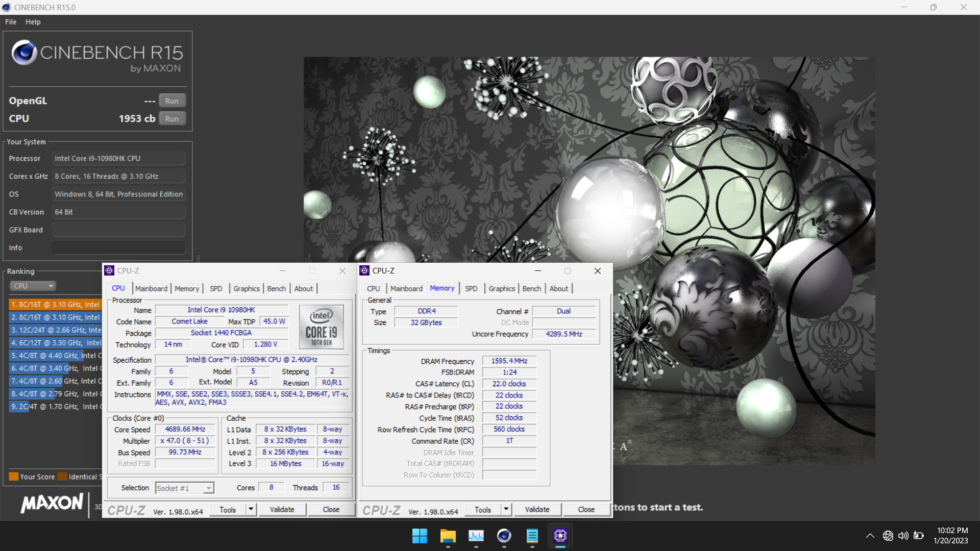Select ranking entry 4. 6C/12T @ 3.30 GHz

(x=56, y=343)
